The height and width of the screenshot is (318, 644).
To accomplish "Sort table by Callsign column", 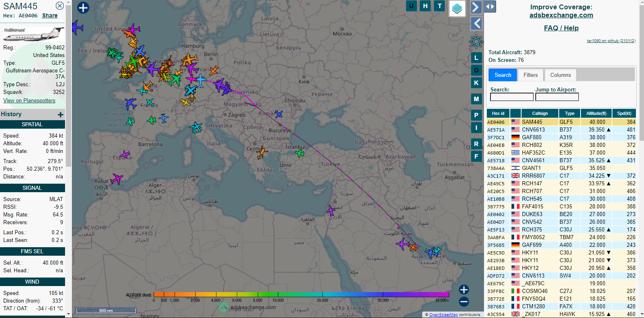I will click(540, 113).
